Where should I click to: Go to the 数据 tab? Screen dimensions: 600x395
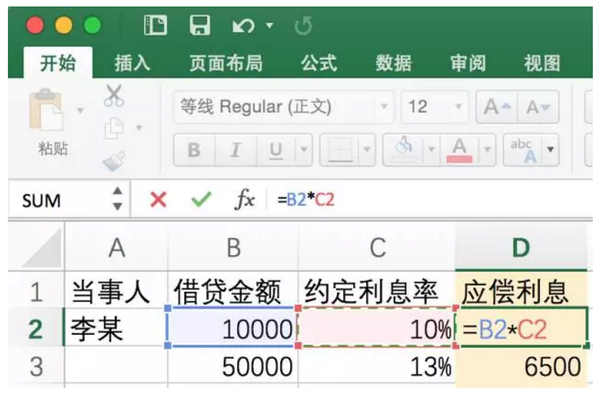tap(393, 63)
